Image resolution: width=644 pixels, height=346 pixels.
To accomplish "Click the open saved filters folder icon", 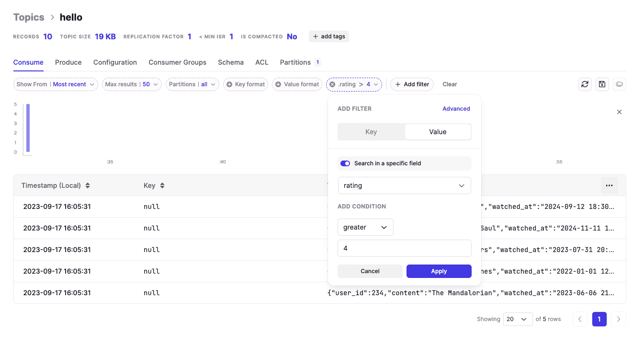I will pos(619,84).
